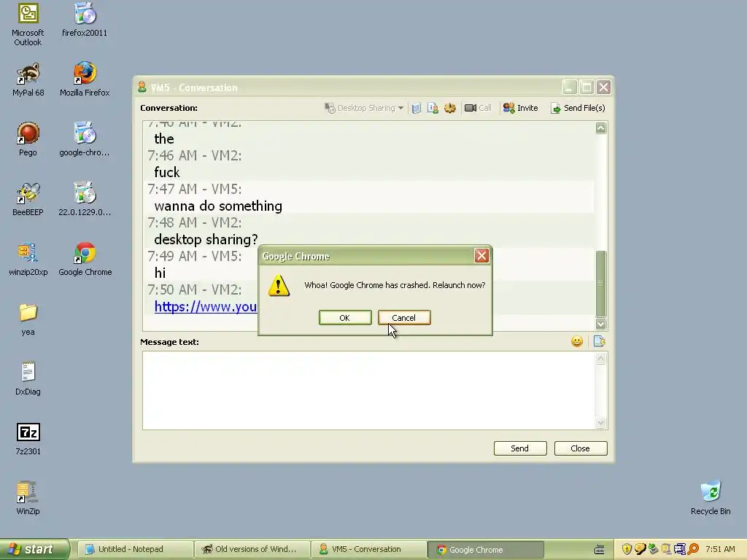
Task: Click OK to relaunch Google Chrome
Action: coord(345,318)
